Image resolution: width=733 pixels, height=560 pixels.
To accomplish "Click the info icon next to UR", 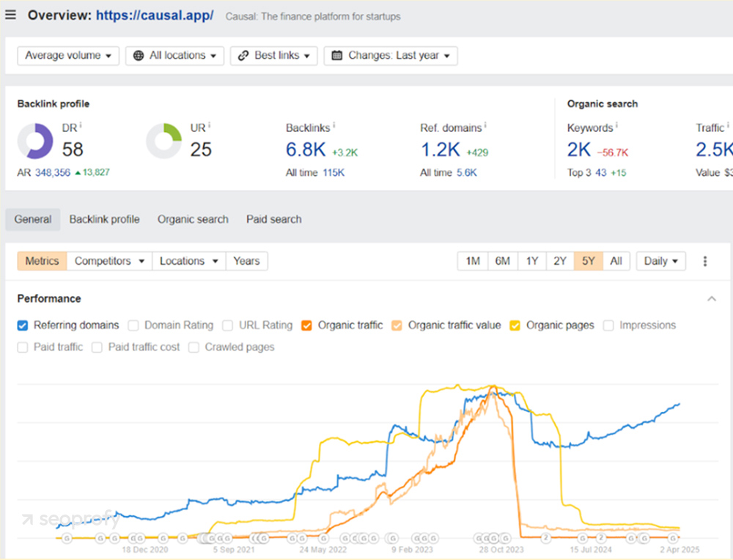I will pos(209,125).
